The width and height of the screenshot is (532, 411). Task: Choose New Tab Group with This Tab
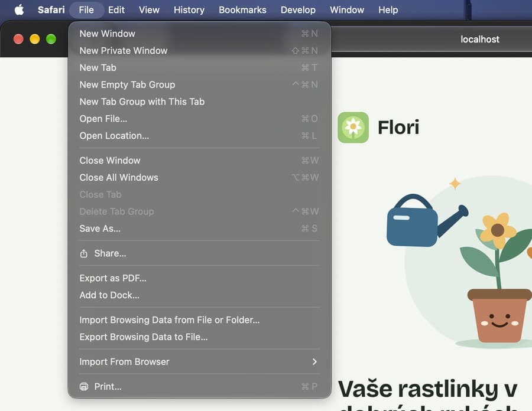200,102
